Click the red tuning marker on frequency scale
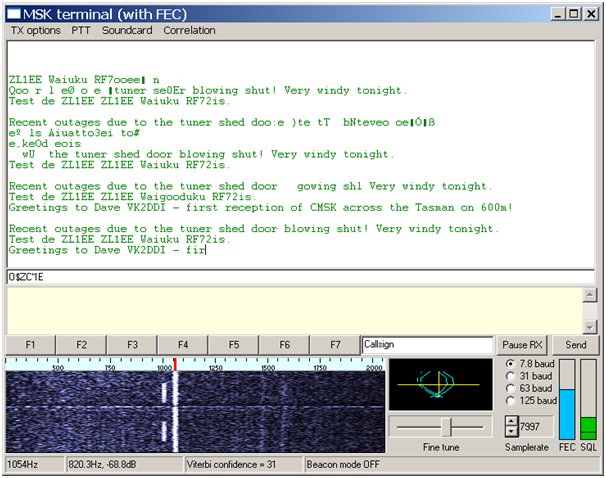Viewport: 606px width, 478px height. pos(175,364)
